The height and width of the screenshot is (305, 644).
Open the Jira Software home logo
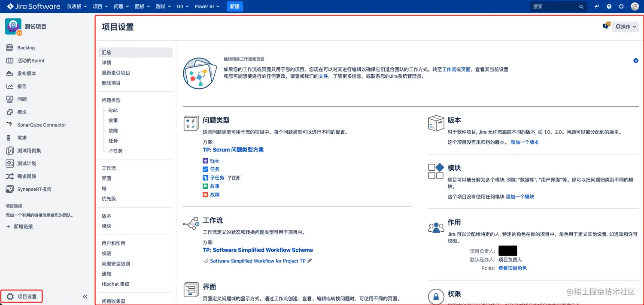(x=33, y=6)
